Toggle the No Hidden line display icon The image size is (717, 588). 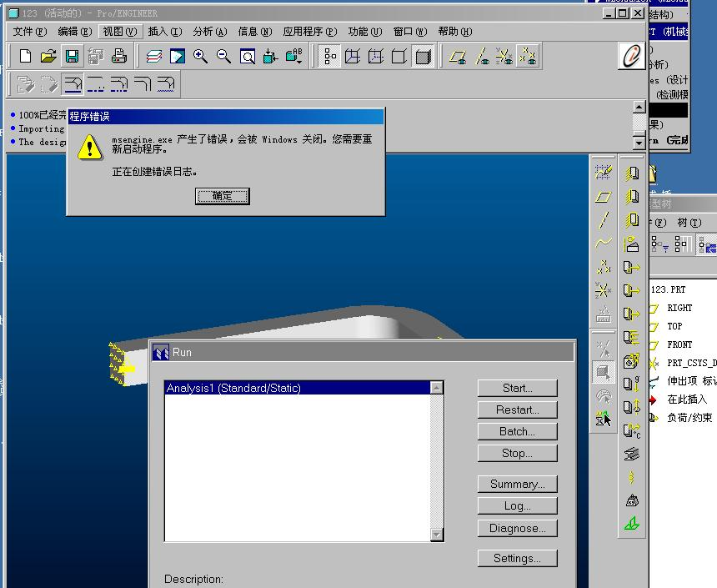point(399,56)
